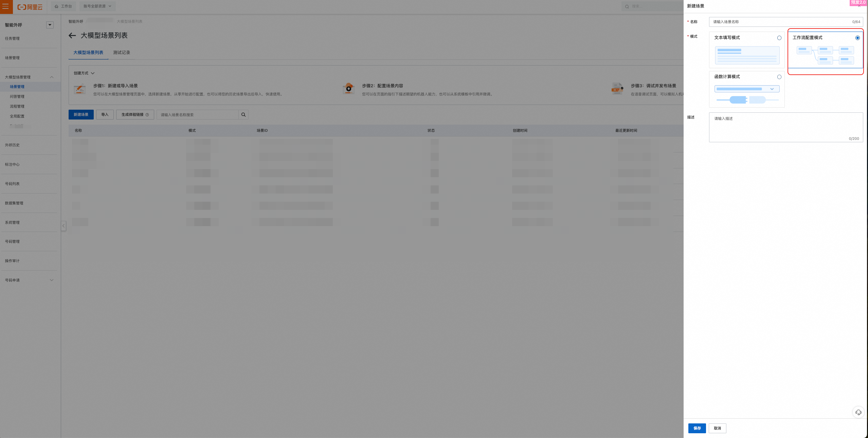Open the customer service headset icon
Screen dimensions: 868x438
(858, 412)
